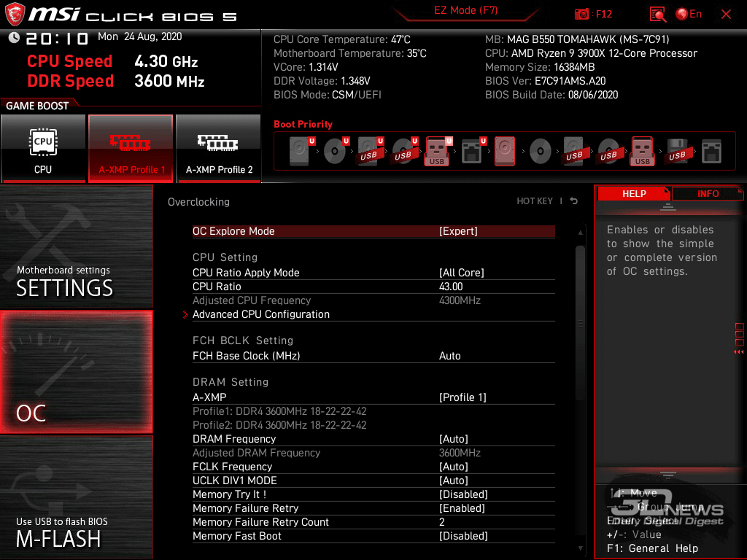Screen dimensions: 747x560
Task: Click the CPU Core Temperature reading
Action: [x=342, y=39]
